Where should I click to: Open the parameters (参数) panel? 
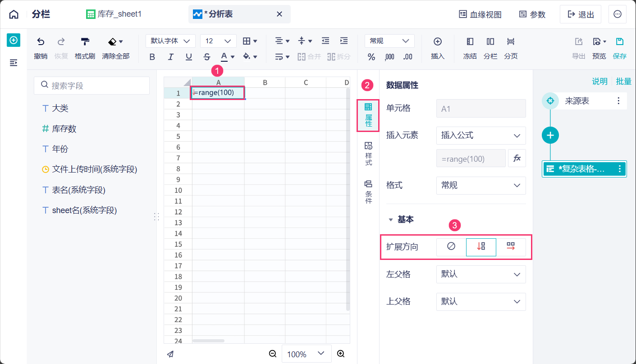coord(532,14)
